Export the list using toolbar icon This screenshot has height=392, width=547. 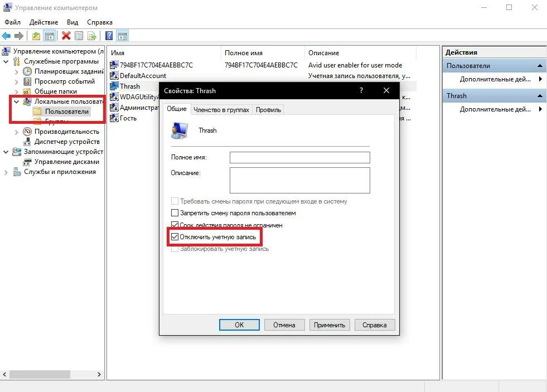[x=92, y=36]
